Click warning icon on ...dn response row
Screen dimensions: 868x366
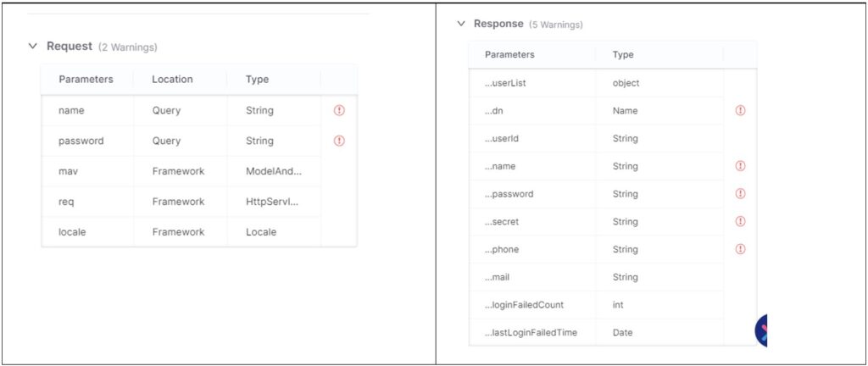pos(740,110)
